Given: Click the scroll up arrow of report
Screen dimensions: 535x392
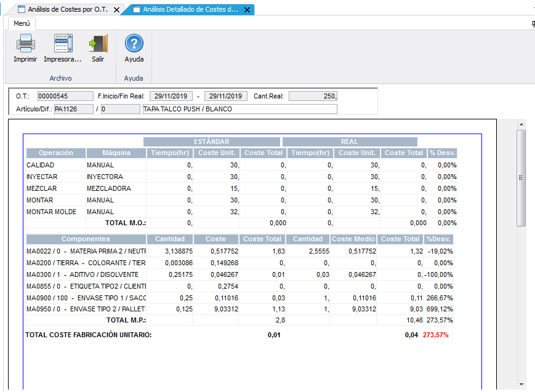Looking at the screenshot, I should pos(521,124).
